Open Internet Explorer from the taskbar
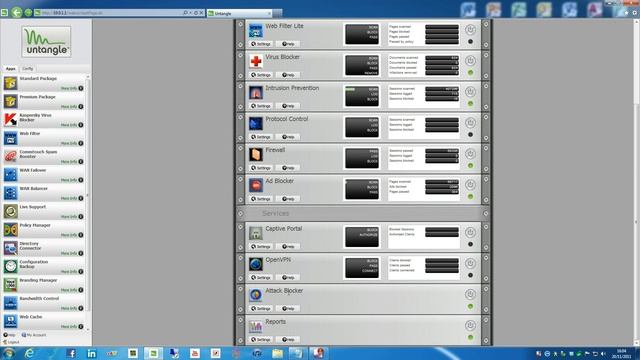The width and height of the screenshot is (640, 360). click(29, 353)
